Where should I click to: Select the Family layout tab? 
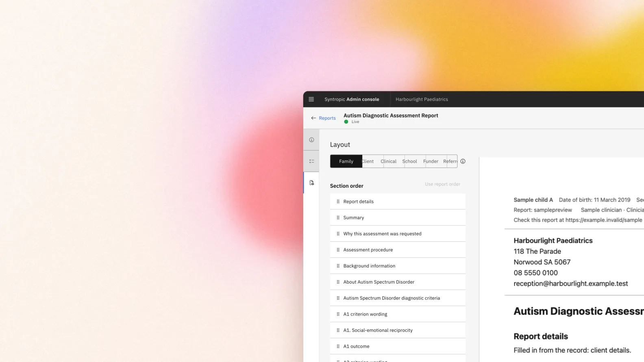click(x=346, y=161)
